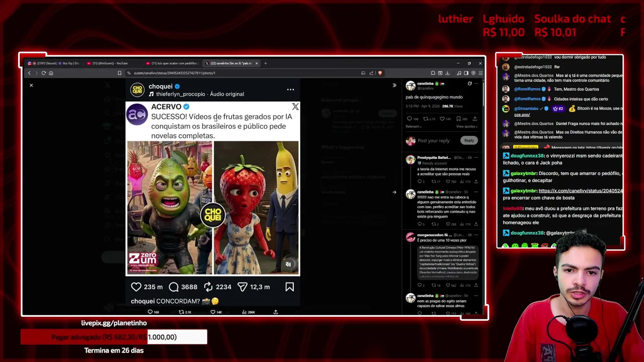Click the choquei username at the top
Viewport: 644px width, 362px height.
coord(160,86)
